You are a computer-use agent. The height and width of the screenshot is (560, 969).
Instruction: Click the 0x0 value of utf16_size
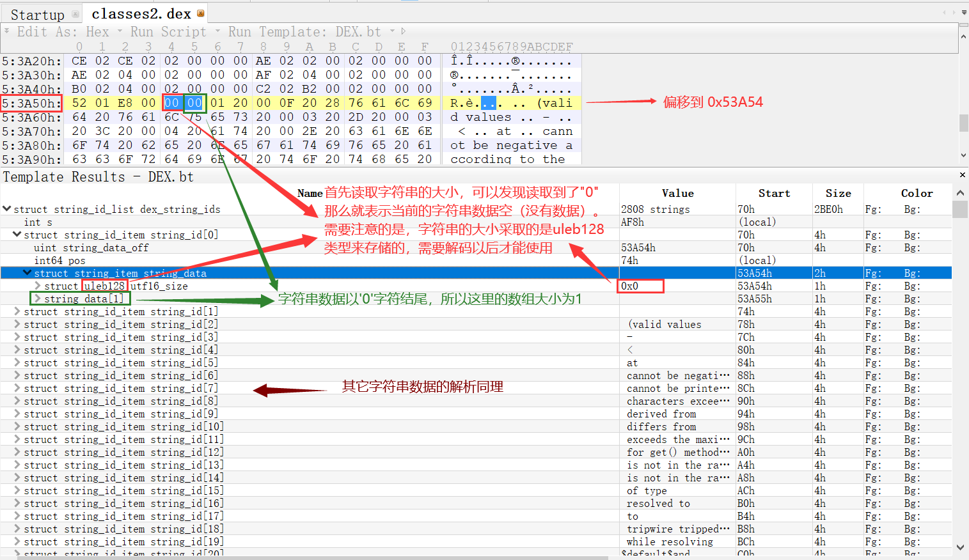629,286
